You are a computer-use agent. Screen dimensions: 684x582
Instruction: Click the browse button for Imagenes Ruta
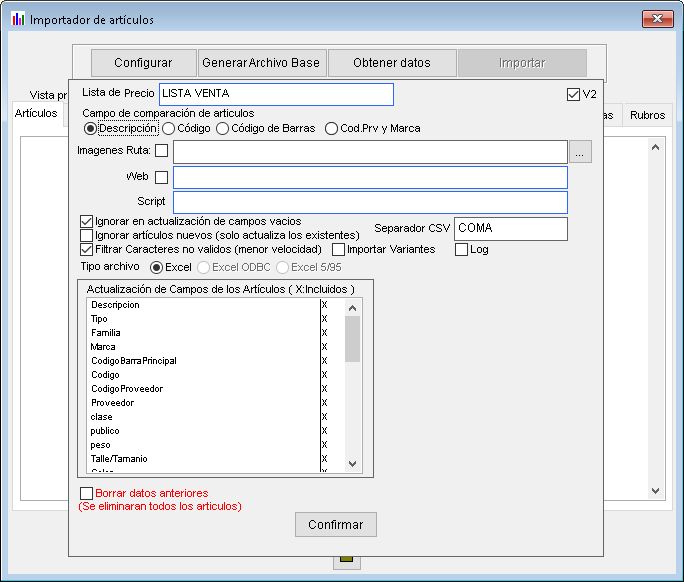(x=581, y=152)
